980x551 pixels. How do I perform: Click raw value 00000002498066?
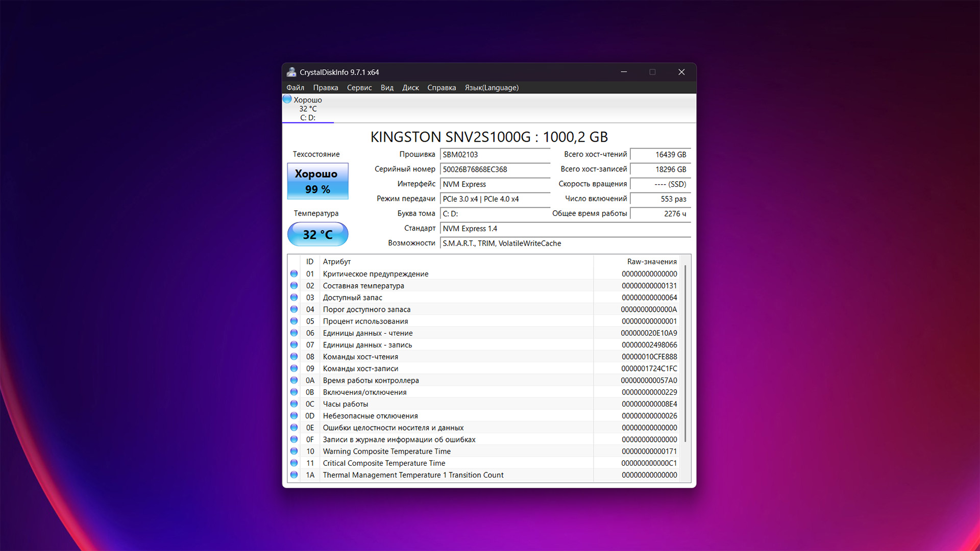[649, 345]
